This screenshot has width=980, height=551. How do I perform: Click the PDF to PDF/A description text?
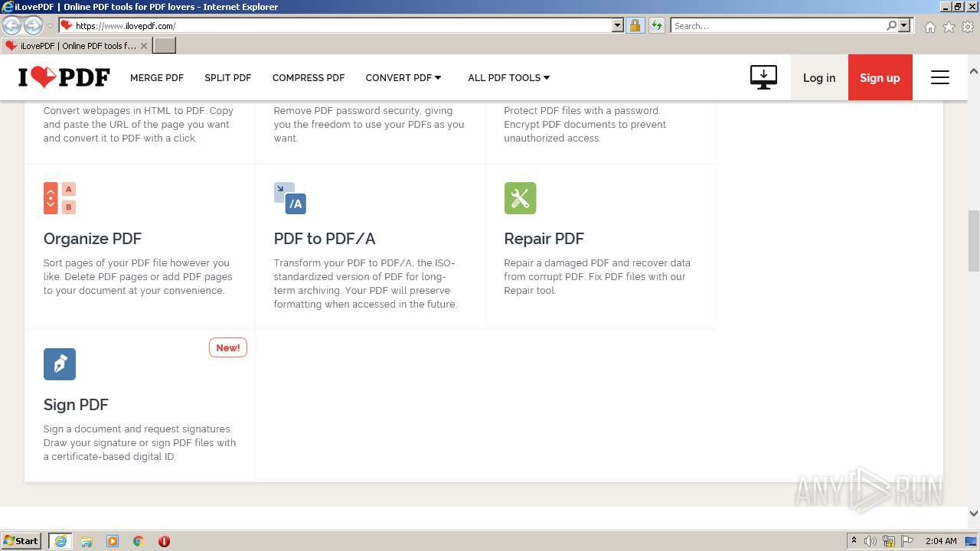(365, 284)
